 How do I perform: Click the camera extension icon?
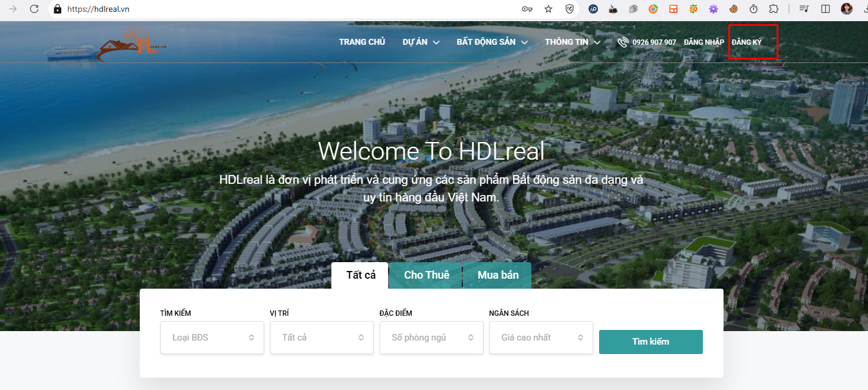(x=613, y=9)
